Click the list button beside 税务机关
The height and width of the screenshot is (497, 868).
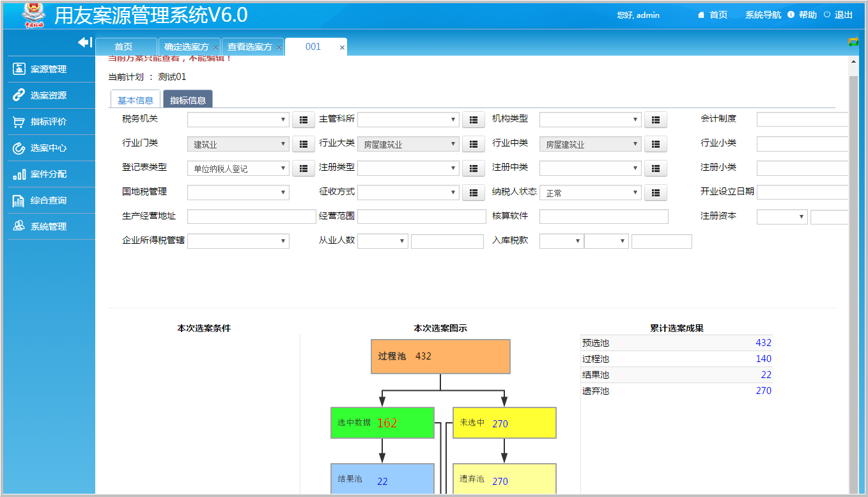pyautogui.click(x=304, y=120)
